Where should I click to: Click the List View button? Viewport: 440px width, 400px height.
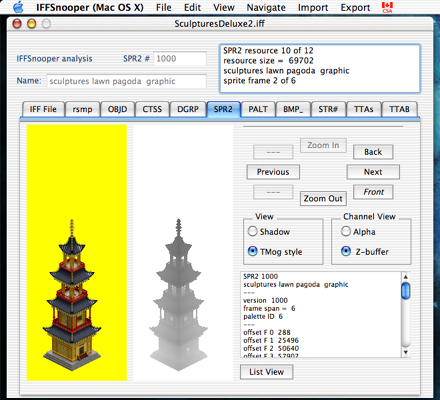point(267,372)
